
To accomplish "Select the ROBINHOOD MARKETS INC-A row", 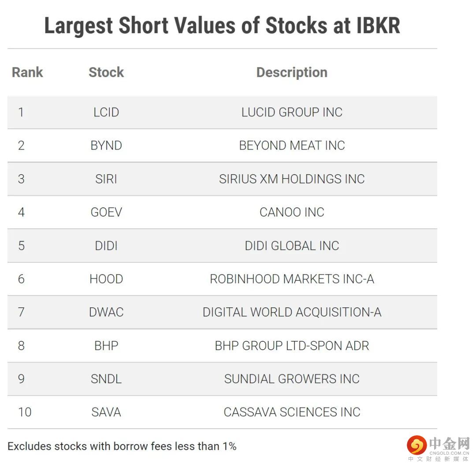I will (x=292, y=279).
